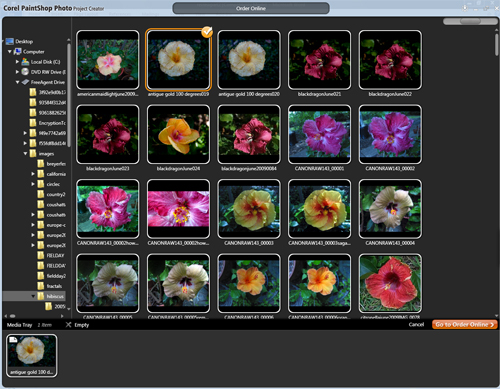Click the thumbnail size slider handle at top right
The image size is (500, 389).
point(470,21)
